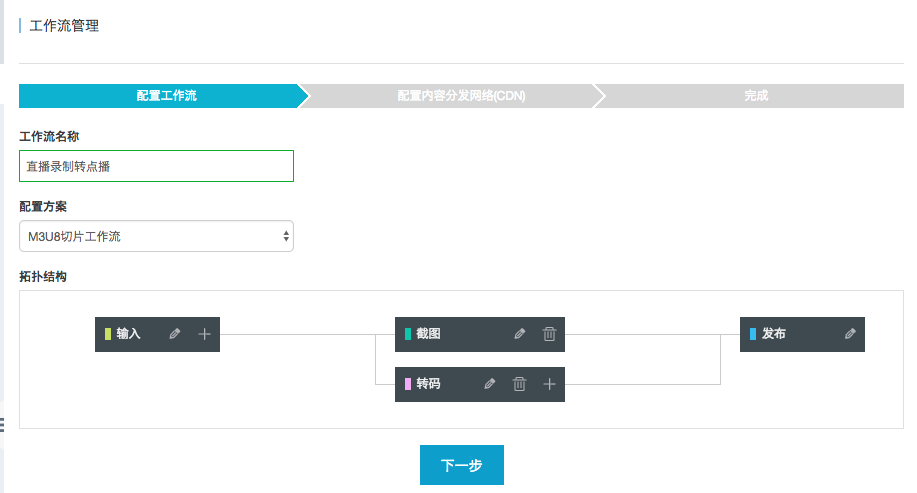Jump to the 完成 step

(x=756, y=96)
